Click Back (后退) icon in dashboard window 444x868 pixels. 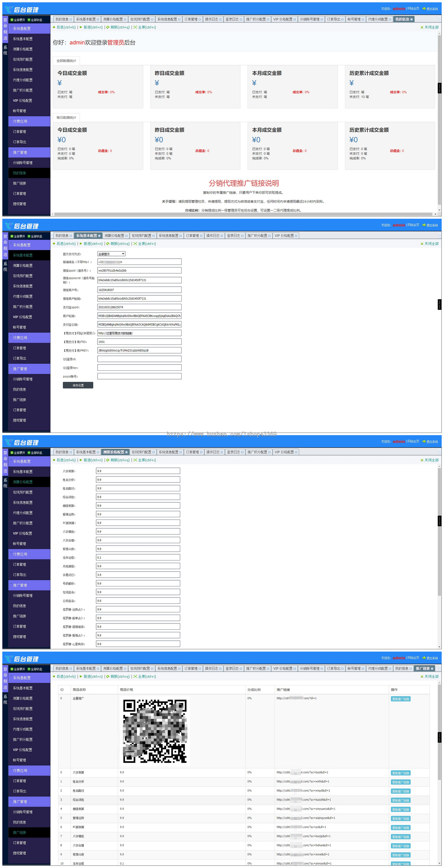[x=54, y=27]
